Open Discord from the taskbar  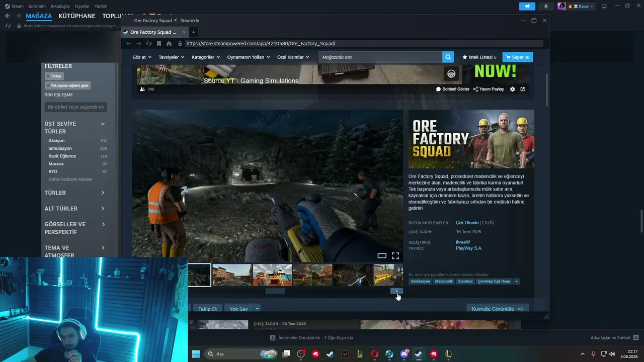404,354
